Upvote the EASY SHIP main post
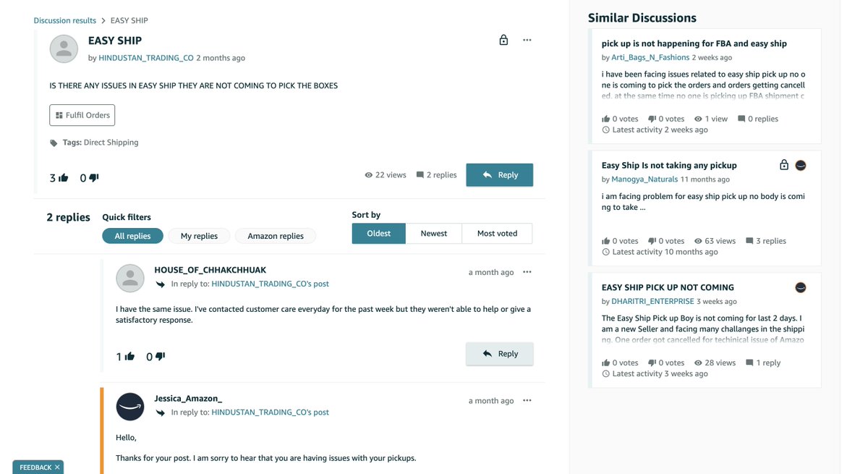The width and height of the screenshot is (868, 474). (64, 177)
